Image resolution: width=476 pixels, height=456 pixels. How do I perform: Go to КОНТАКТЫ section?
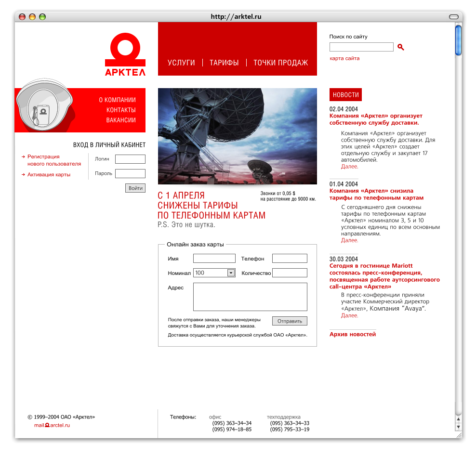(121, 110)
